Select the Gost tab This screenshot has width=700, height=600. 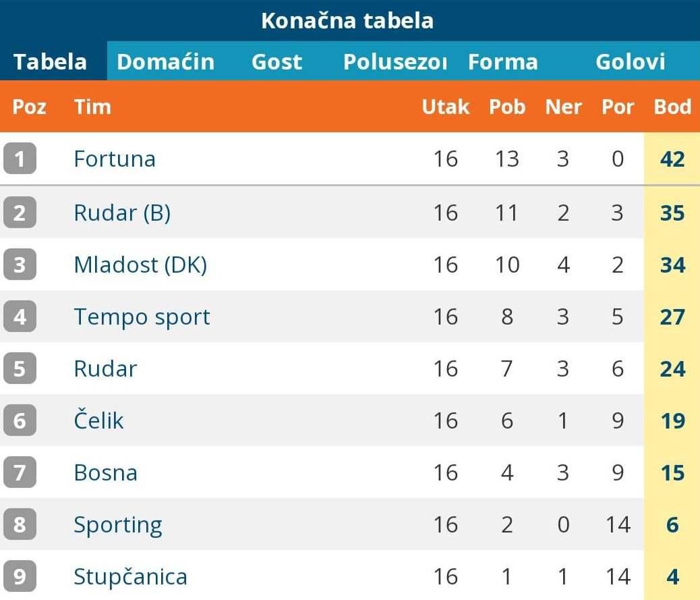click(276, 62)
